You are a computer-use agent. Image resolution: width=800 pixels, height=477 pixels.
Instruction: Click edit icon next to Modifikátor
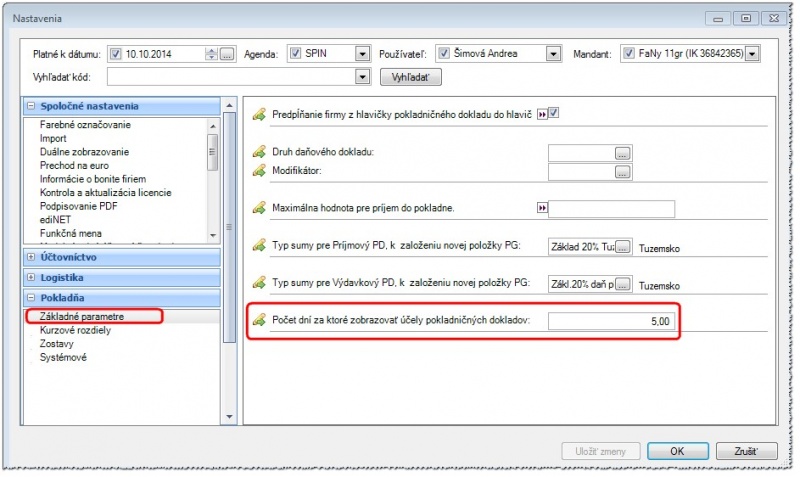tap(259, 171)
